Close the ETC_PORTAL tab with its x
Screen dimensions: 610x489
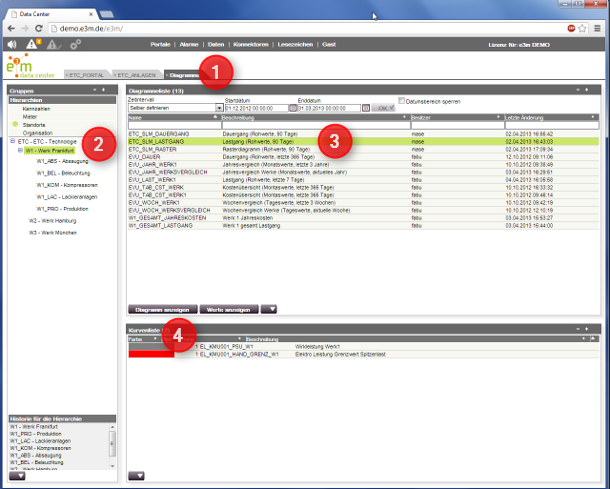(x=67, y=75)
